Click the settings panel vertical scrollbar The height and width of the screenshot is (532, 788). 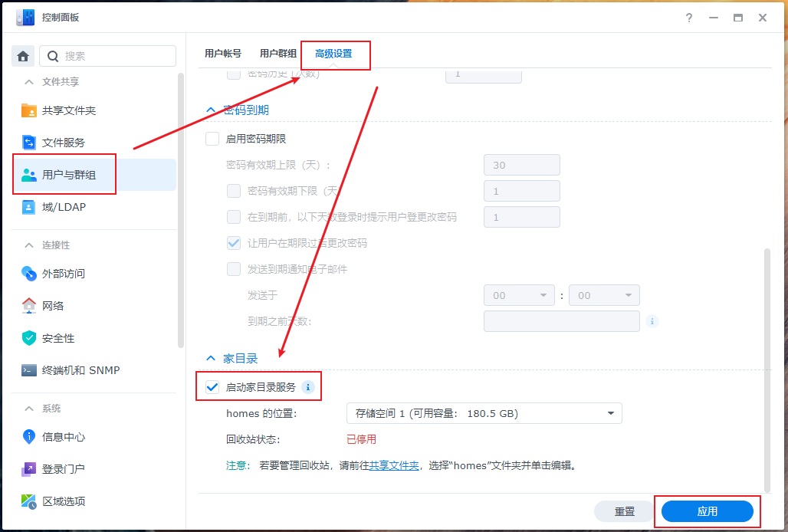coord(767,370)
